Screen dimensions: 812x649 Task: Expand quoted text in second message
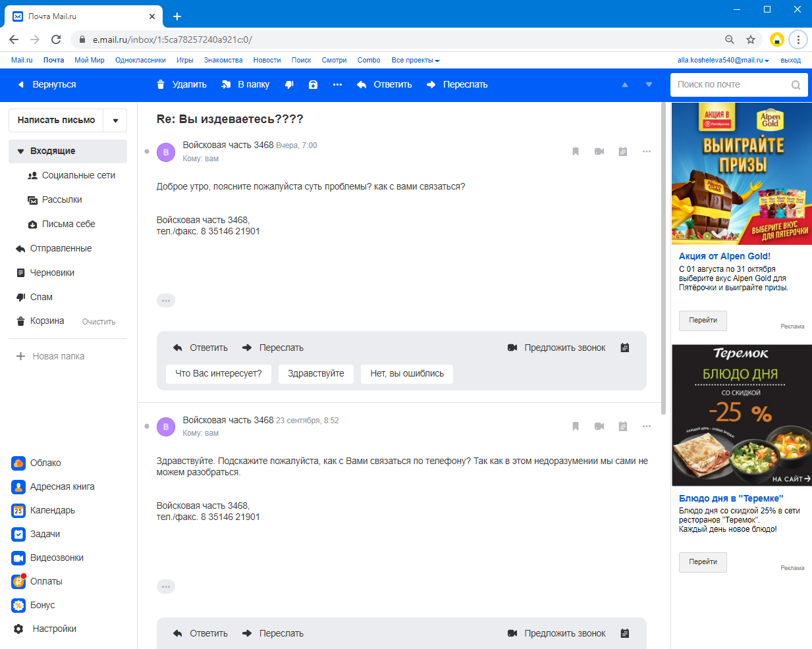pyautogui.click(x=166, y=586)
